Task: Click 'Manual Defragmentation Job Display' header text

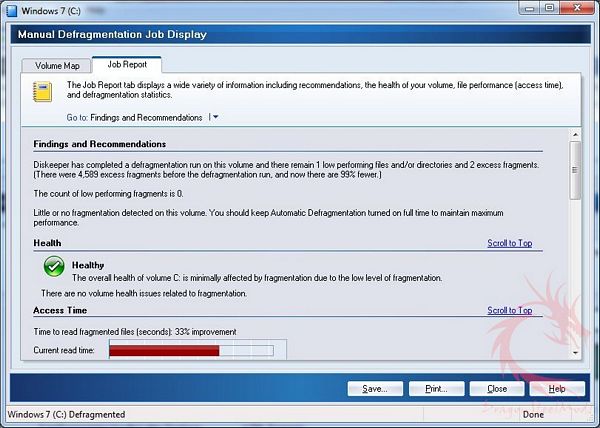Action: point(112,34)
